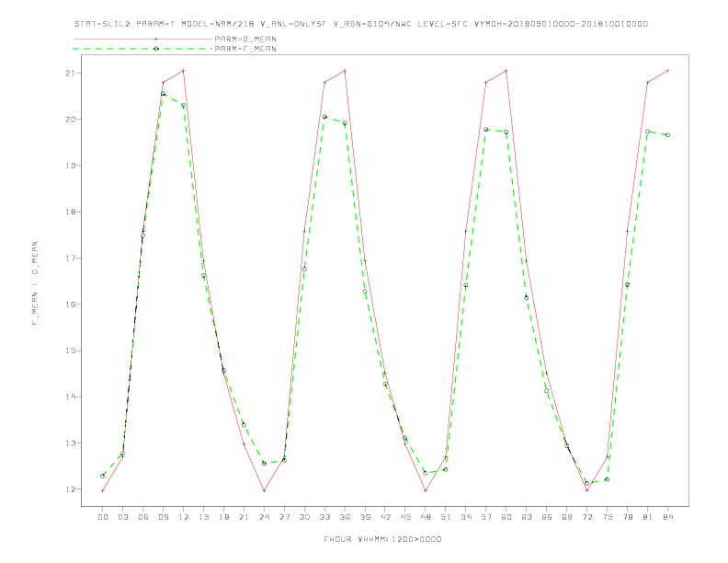Click y-axis tick label 18
The width and height of the screenshot is (728, 563).
pyautogui.click(x=71, y=212)
